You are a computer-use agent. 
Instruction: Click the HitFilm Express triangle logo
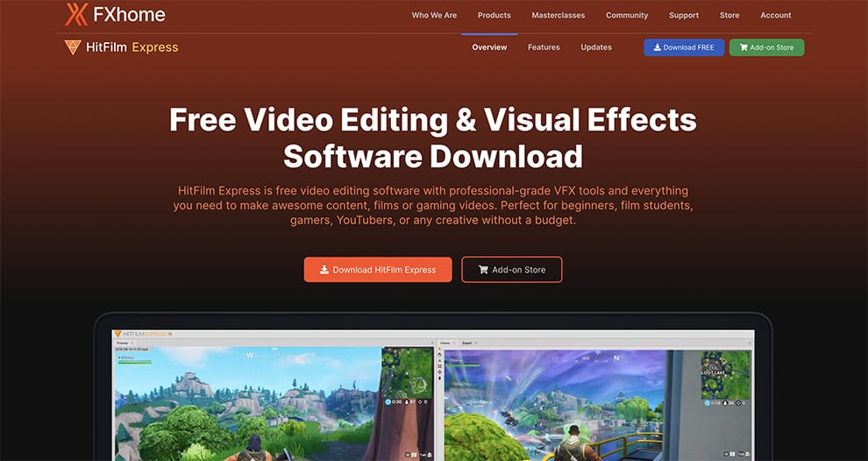click(73, 47)
